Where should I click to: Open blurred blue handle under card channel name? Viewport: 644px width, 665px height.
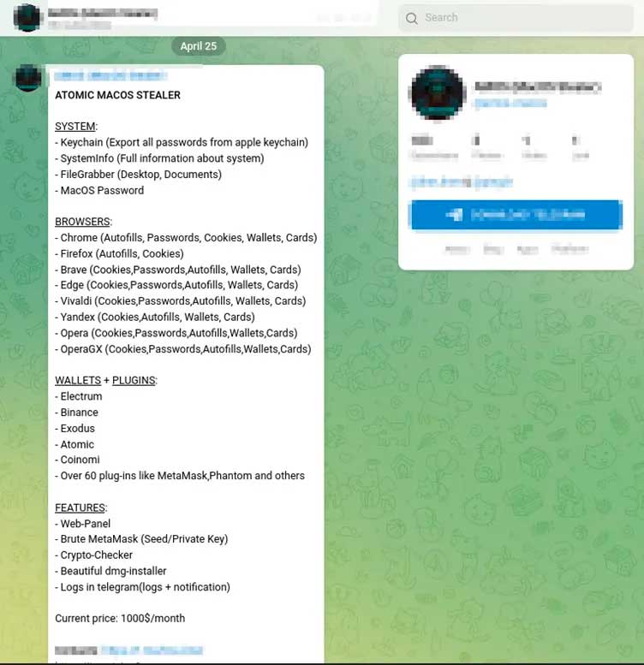pyautogui.click(x=510, y=104)
